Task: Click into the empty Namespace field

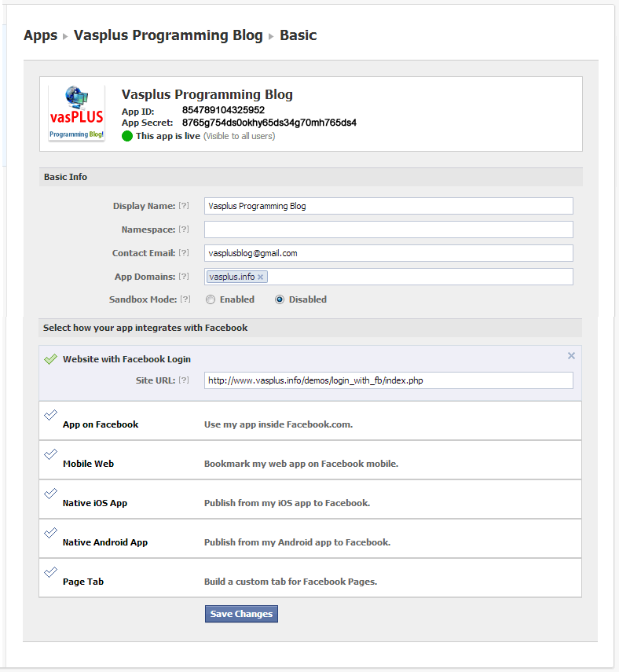Action: [x=389, y=230]
